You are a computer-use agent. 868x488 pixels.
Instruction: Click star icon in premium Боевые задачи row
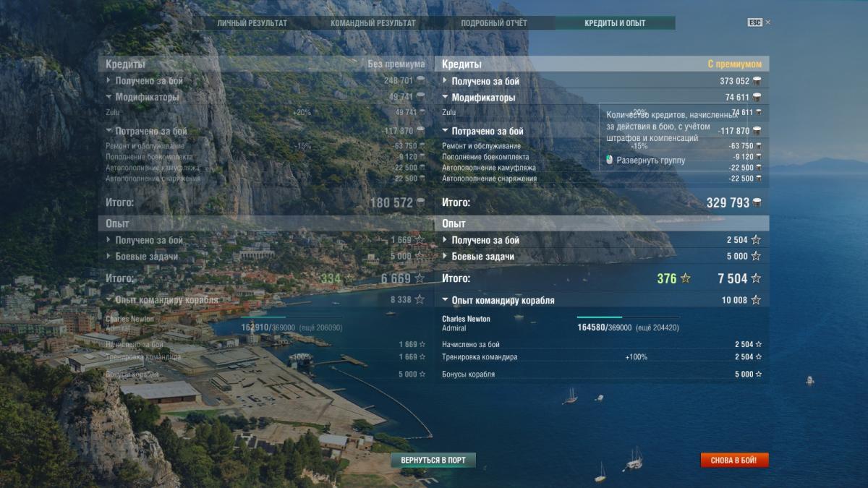pyautogui.click(x=756, y=257)
